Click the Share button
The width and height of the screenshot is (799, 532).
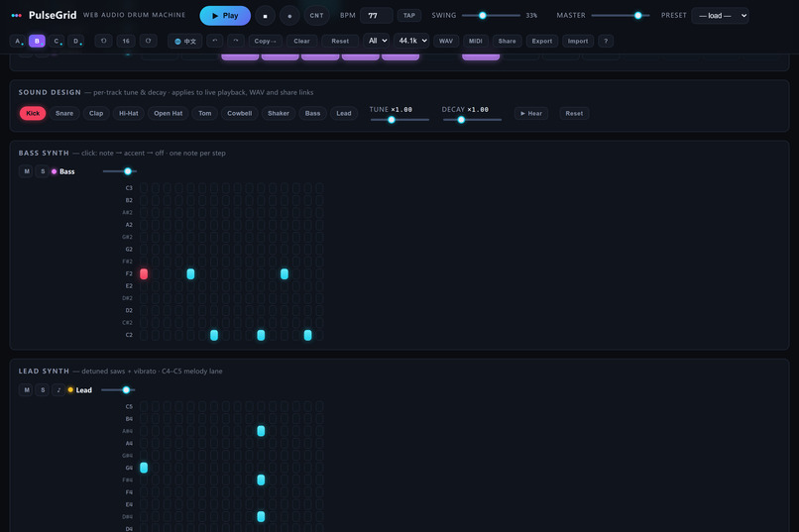pyautogui.click(x=507, y=42)
